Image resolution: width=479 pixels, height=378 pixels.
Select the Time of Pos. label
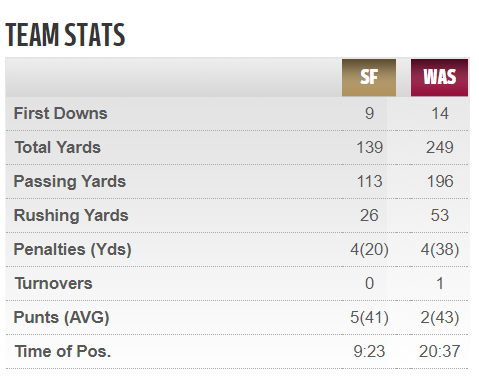point(63,351)
